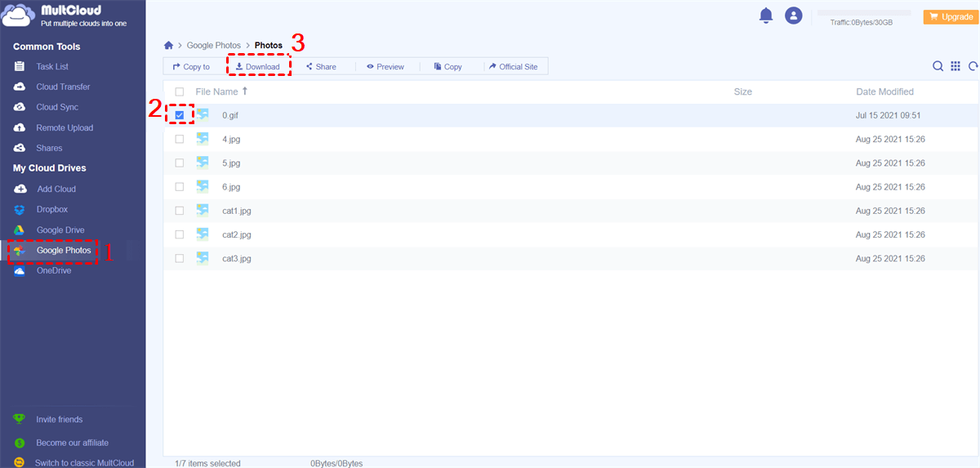Check the cat2.jpg checkbox
The width and height of the screenshot is (980, 468).
[x=180, y=234]
